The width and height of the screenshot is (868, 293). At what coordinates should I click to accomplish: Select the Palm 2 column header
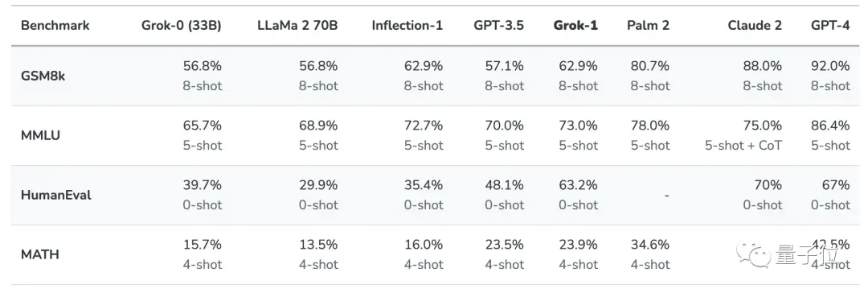pos(649,26)
